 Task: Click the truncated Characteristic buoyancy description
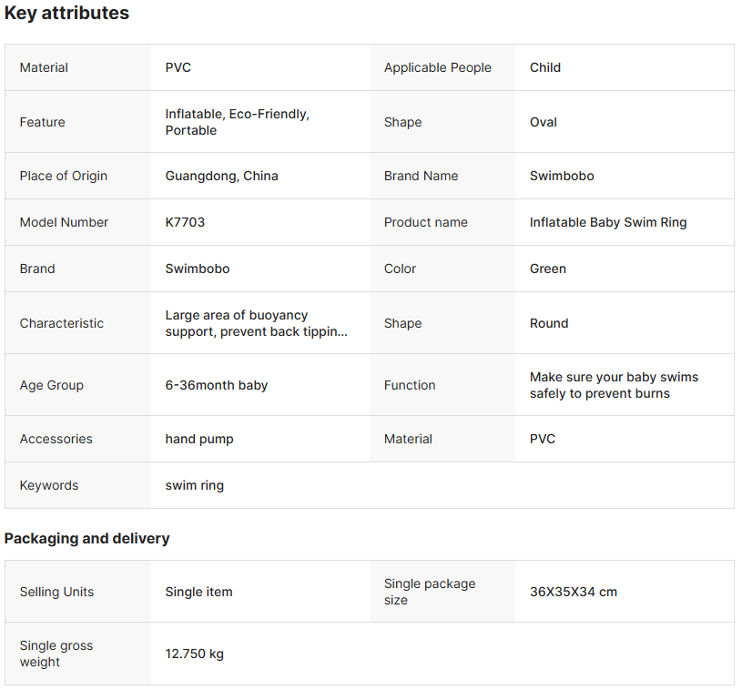pyautogui.click(x=256, y=323)
